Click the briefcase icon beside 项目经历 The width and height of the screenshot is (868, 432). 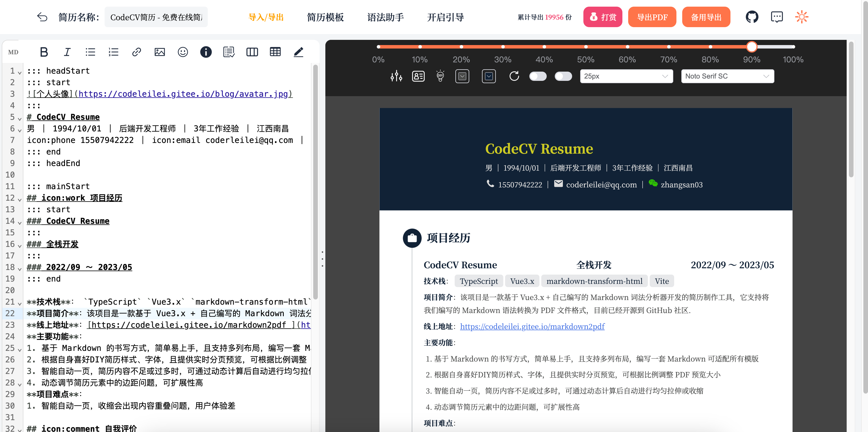click(412, 238)
